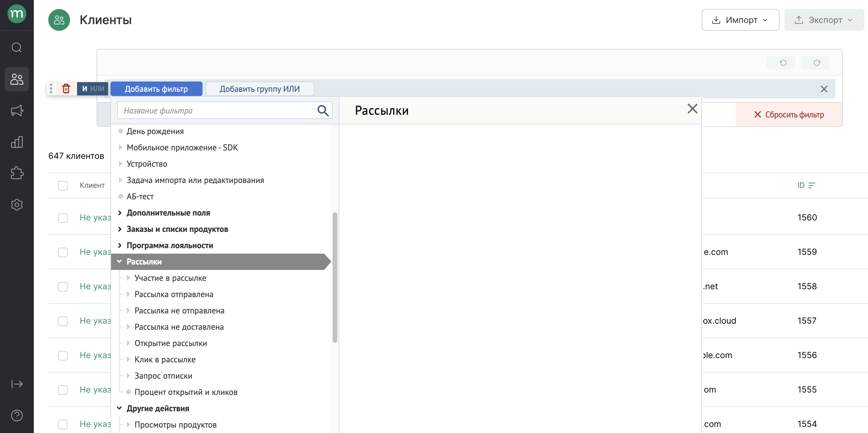
Task: Expand Программа лояльности category
Action: [120, 245]
